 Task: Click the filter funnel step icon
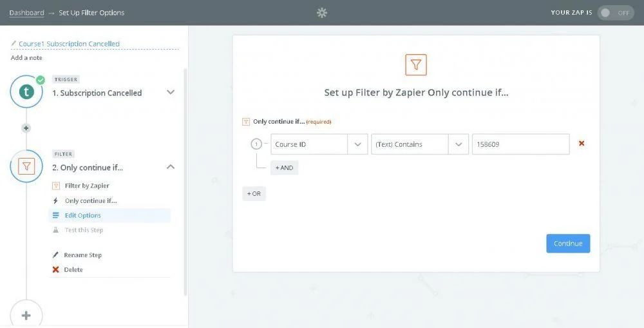26,166
